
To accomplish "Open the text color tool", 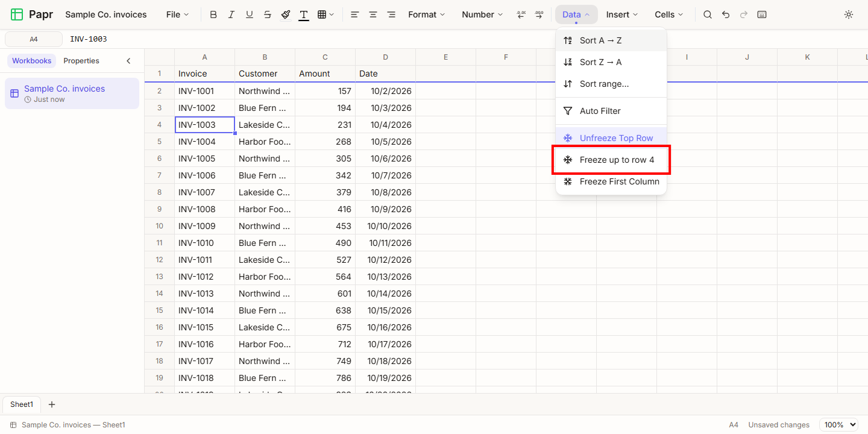I will point(304,14).
